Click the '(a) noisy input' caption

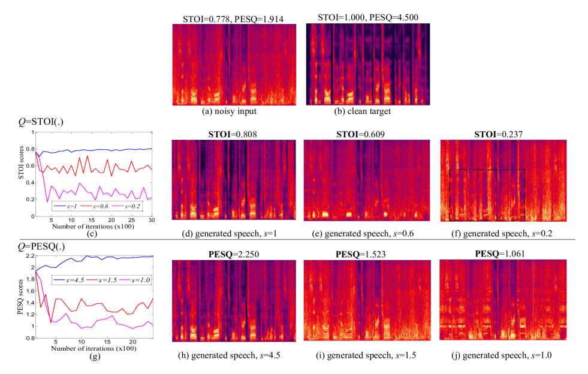tap(229, 111)
